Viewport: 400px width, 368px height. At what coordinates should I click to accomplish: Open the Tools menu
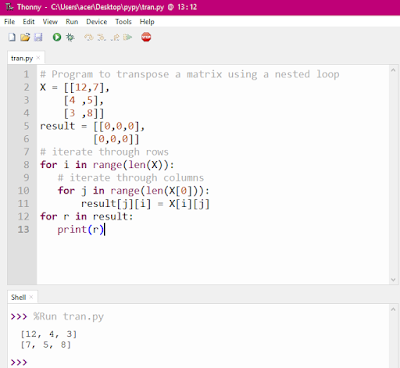123,22
